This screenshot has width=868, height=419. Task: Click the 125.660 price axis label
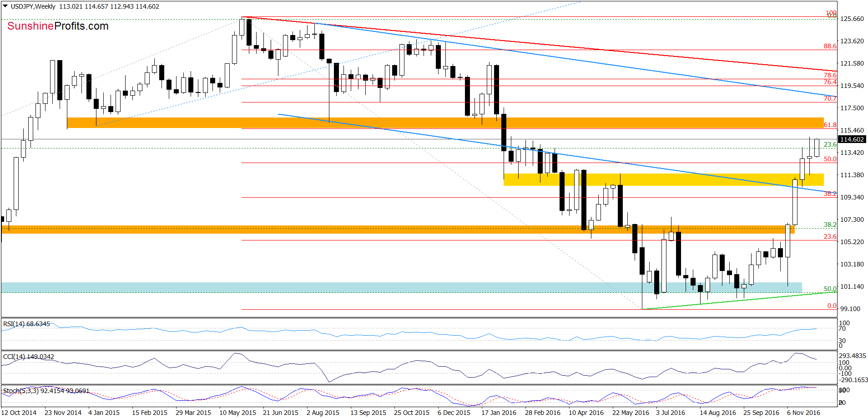(x=852, y=19)
